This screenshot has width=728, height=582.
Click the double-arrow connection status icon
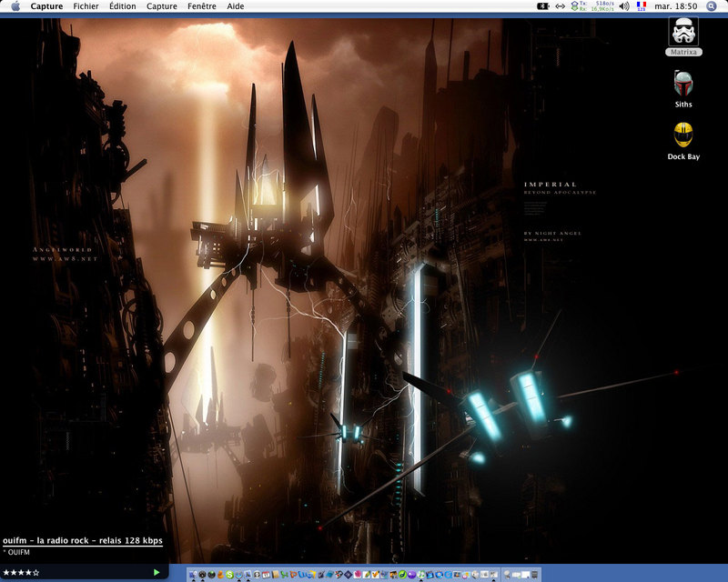coord(561,6)
